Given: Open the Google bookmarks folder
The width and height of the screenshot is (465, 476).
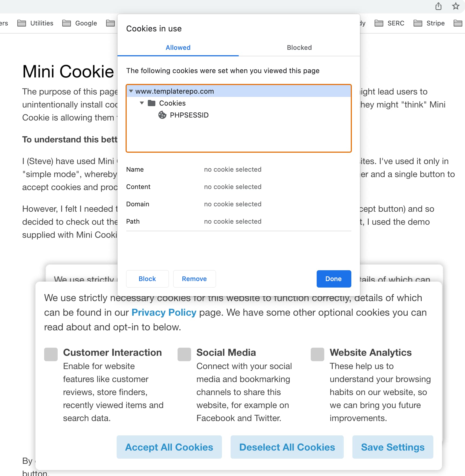Looking at the screenshot, I should coord(80,23).
